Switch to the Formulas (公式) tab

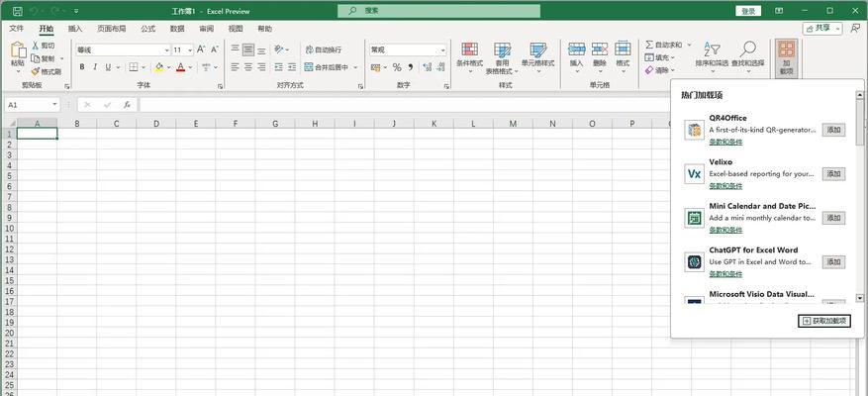pyautogui.click(x=147, y=29)
